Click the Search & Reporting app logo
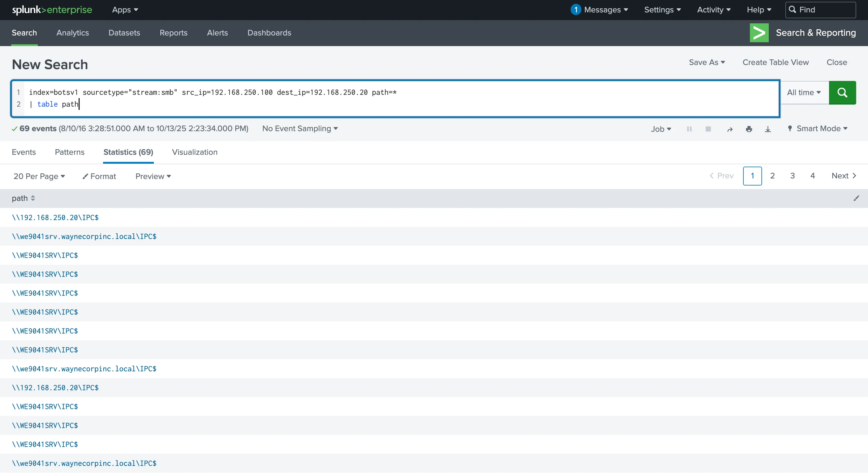This screenshot has height=475, width=868. pos(759,33)
